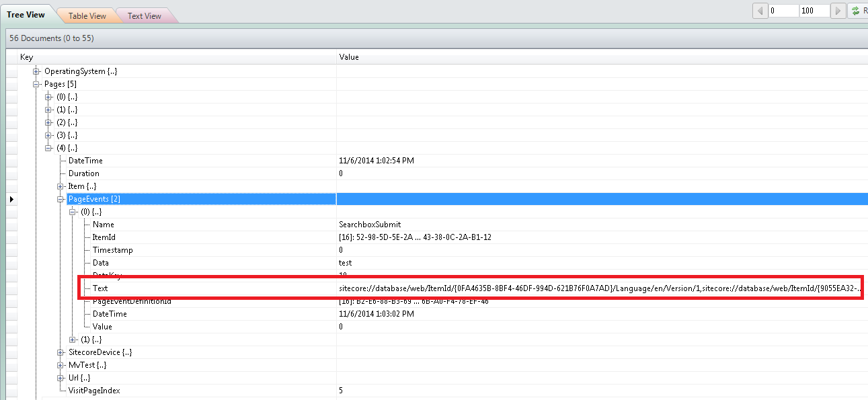This screenshot has width=868, height=400.
Task: Collapse the PageEvents node
Action: coord(60,198)
